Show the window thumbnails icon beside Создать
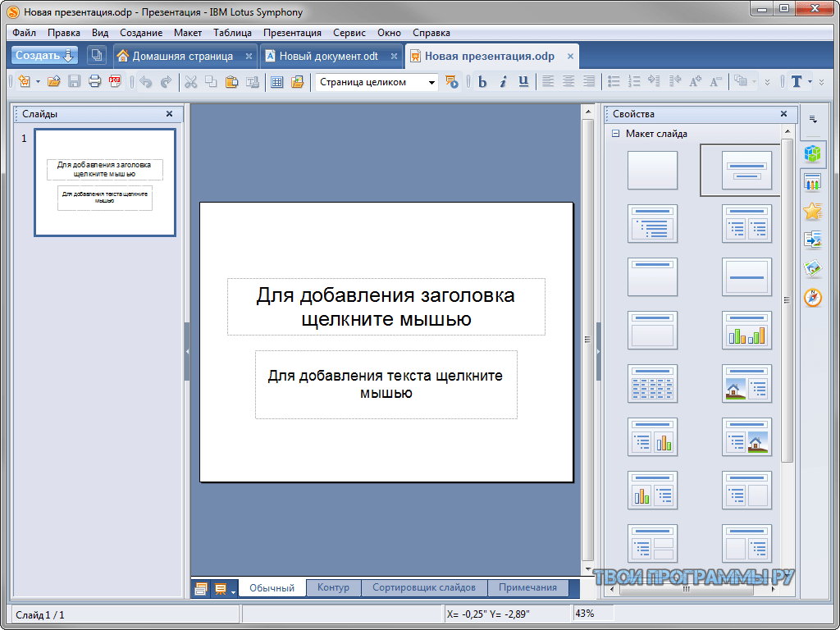 [97, 56]
